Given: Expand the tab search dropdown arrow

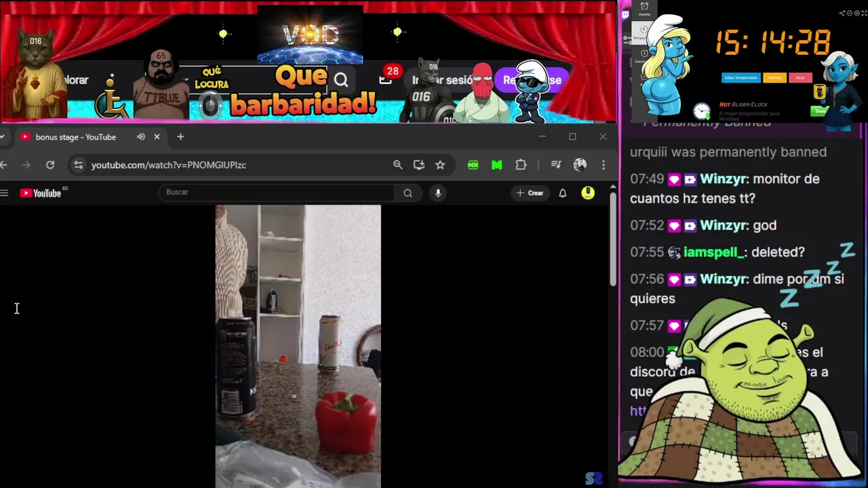Looking at the screenshot, I should tap(3, 137).
